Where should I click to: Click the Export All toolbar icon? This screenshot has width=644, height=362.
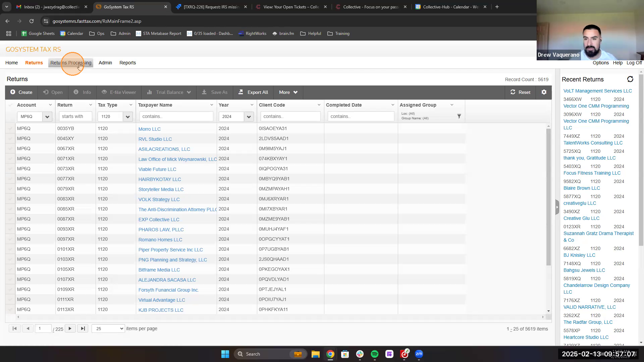pos(241,92)
